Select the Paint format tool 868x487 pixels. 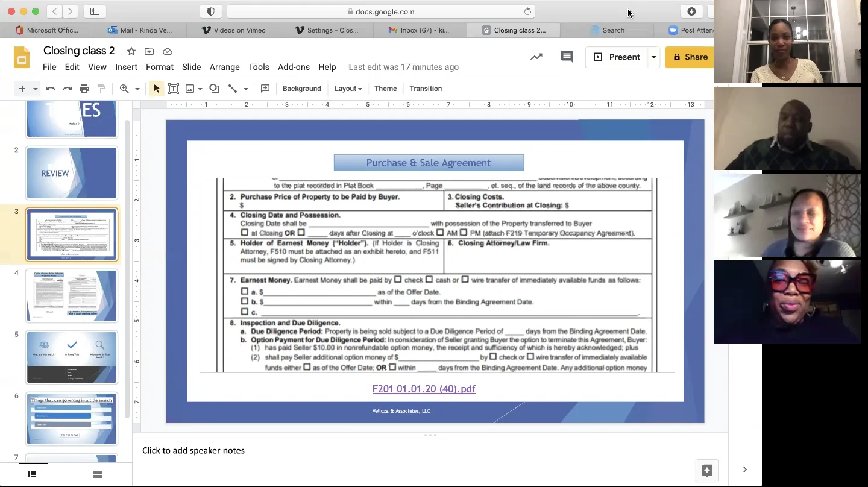[101, 89]
